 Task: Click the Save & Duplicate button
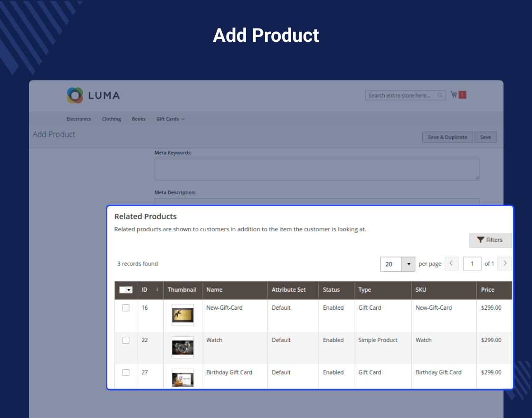click(x=447, y=137)
